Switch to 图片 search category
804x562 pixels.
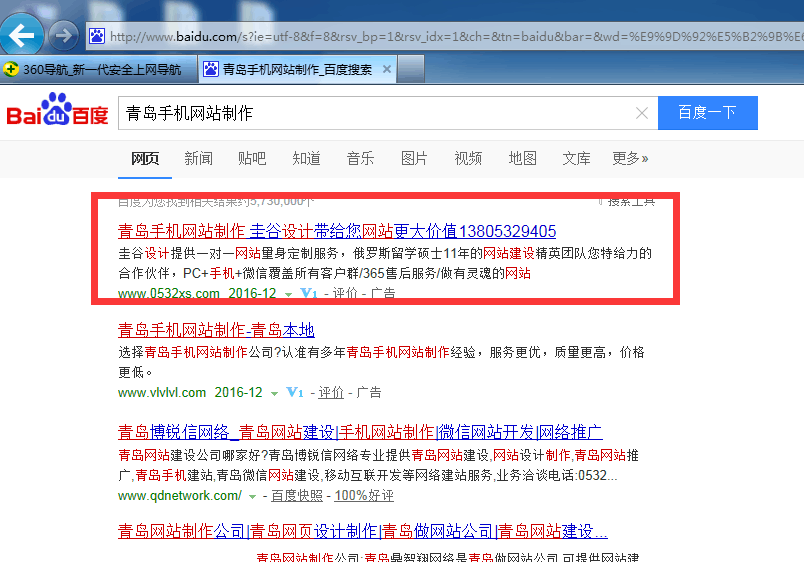coord(414,158)
